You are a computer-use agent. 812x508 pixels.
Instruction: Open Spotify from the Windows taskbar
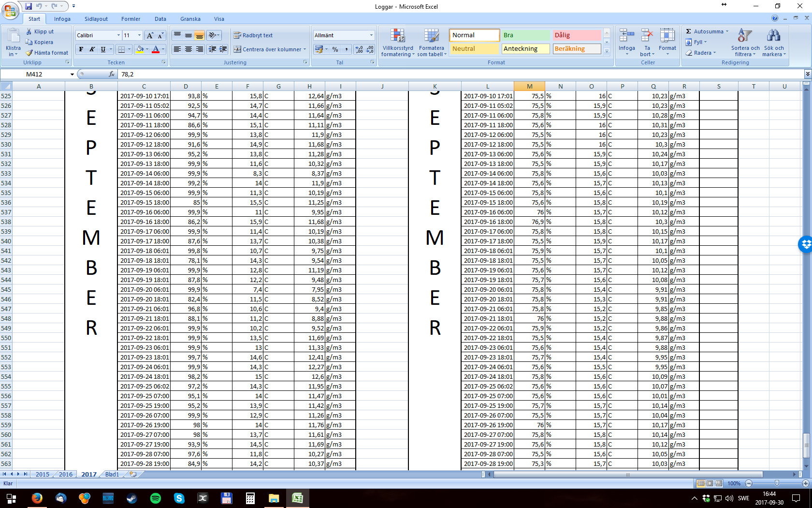[155, 498]
